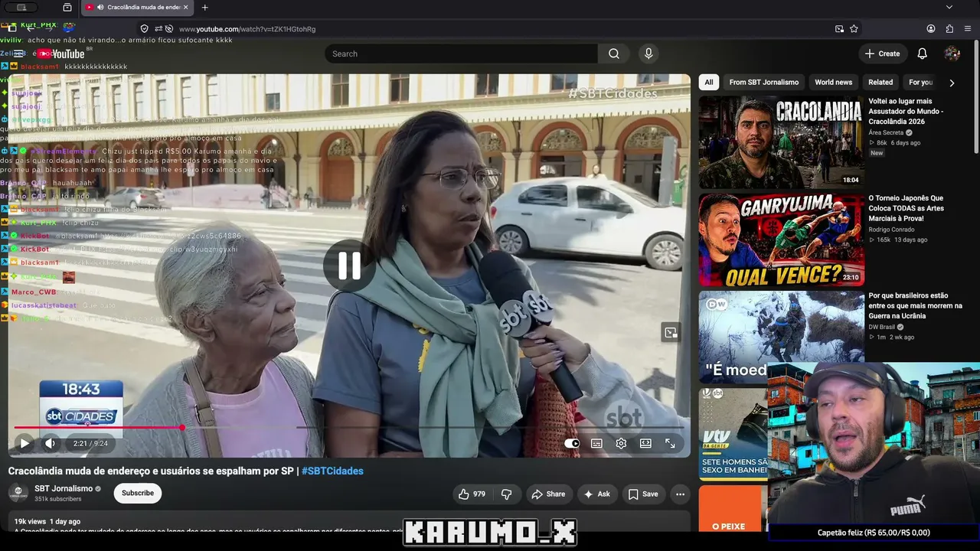Open 'Por que brasileiros estão' video title
Screen dimensions: 980x551
click(x=915, y=305)
